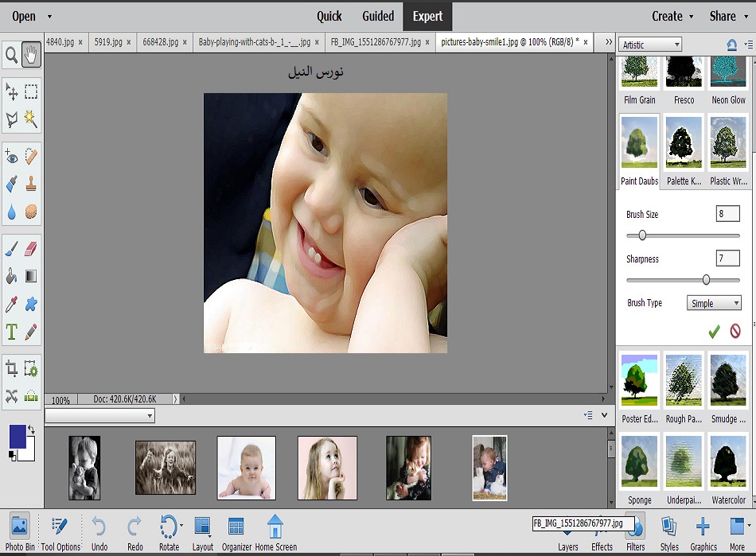Viewport: 756px width, 556px height.
Task: Select the Rectangular Marquee tool
Action: [x=31, y=92]
